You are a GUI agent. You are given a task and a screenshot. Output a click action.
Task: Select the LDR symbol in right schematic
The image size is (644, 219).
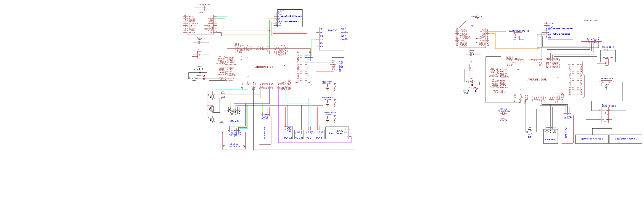point(529,132)
